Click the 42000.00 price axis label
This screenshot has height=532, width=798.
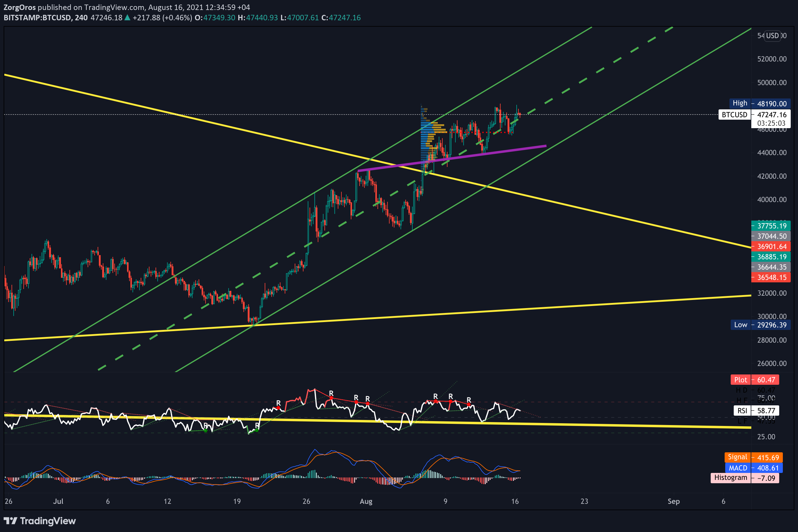click(772, 176)
